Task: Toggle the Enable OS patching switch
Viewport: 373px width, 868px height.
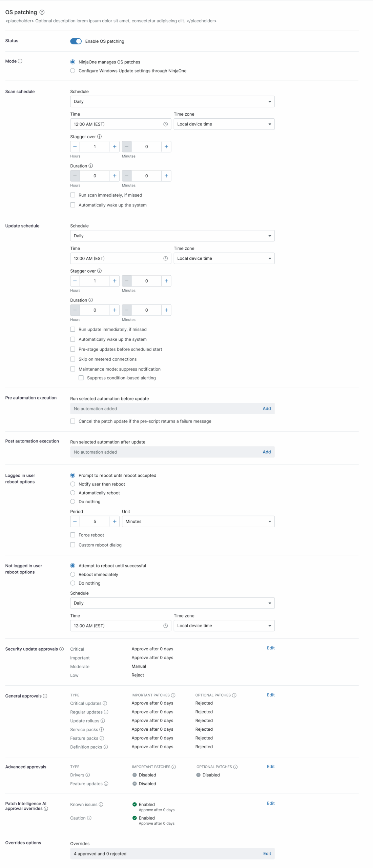Action: [76, 41]
